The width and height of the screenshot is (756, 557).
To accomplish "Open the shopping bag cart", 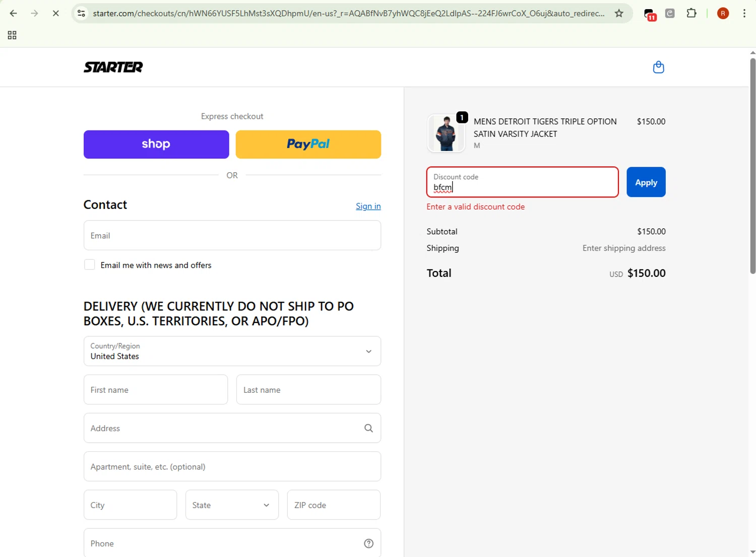I will click(x=658, y=67).
